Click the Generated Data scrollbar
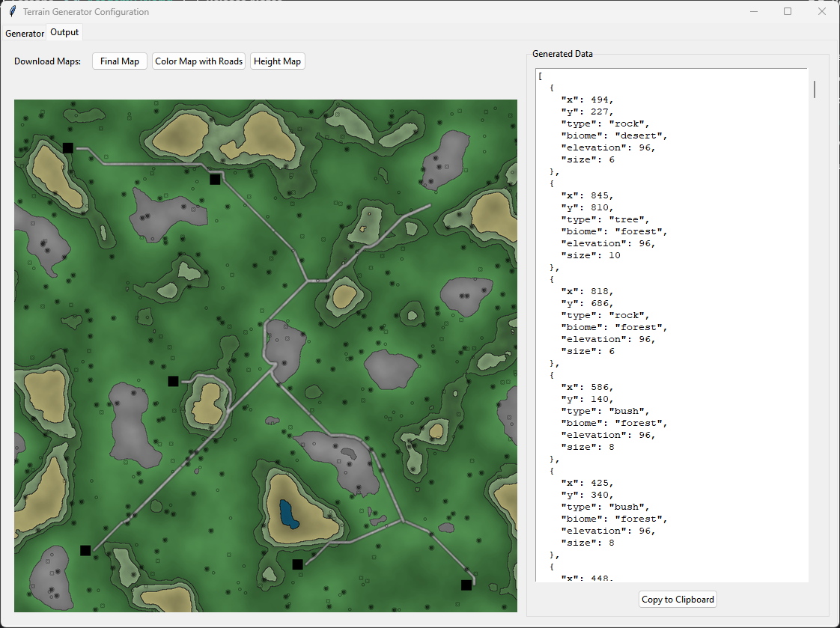840x628 pixels. point(812,88)
